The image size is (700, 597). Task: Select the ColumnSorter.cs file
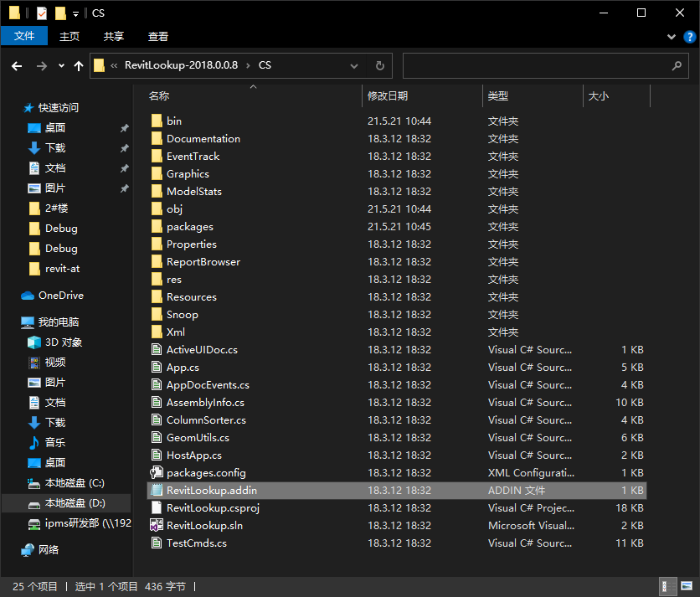206,420
